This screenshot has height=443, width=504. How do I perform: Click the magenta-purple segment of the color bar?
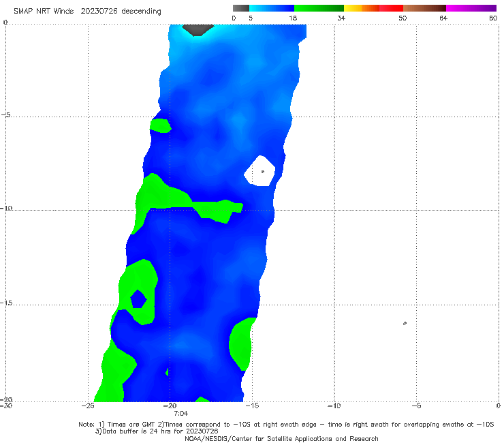point(471,8)
